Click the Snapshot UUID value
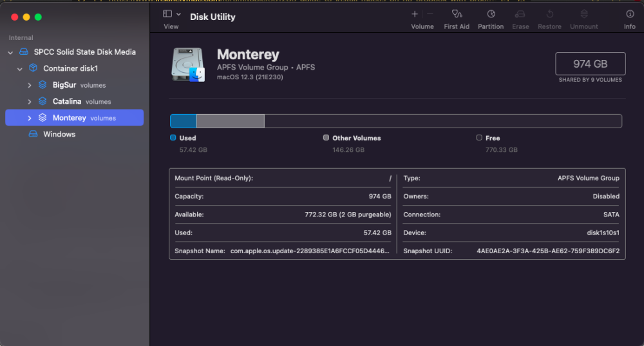This screenshot has width=644, height=346. click(548, 251)
